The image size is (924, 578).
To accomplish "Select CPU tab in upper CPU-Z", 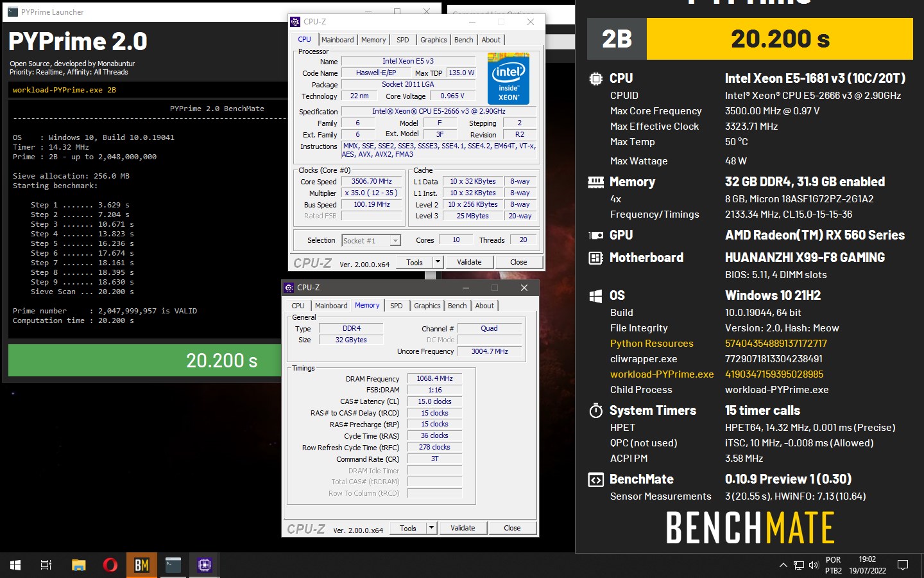I will click(304, 39).
